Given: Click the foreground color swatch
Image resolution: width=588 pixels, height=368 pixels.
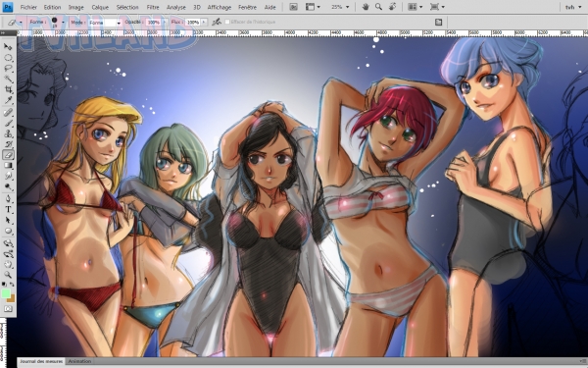Looking at the screenshot, I should [x=6, y=293].
